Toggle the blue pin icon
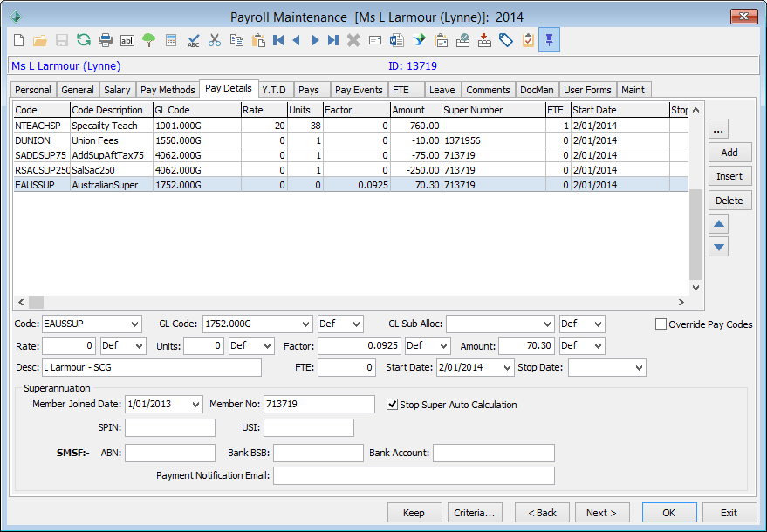 [x=550, y=40]
